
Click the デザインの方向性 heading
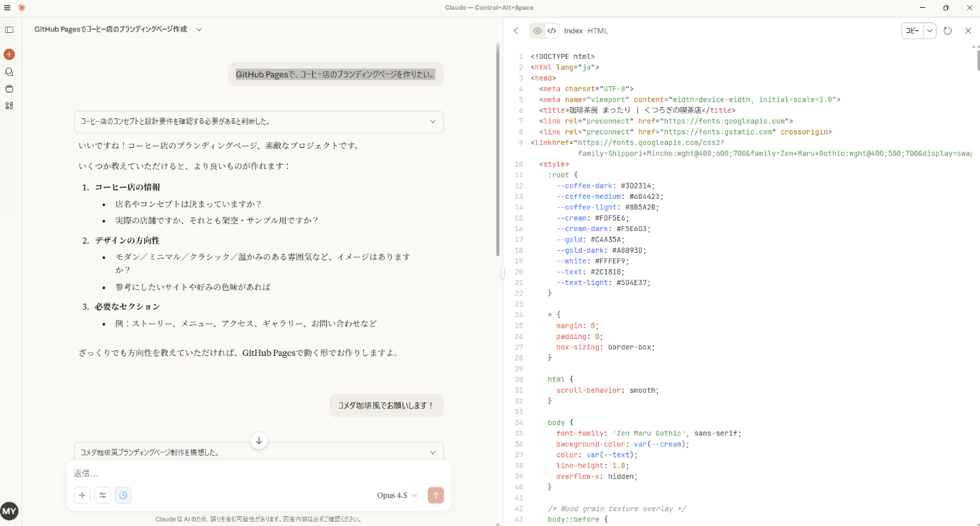pos(127,240)
